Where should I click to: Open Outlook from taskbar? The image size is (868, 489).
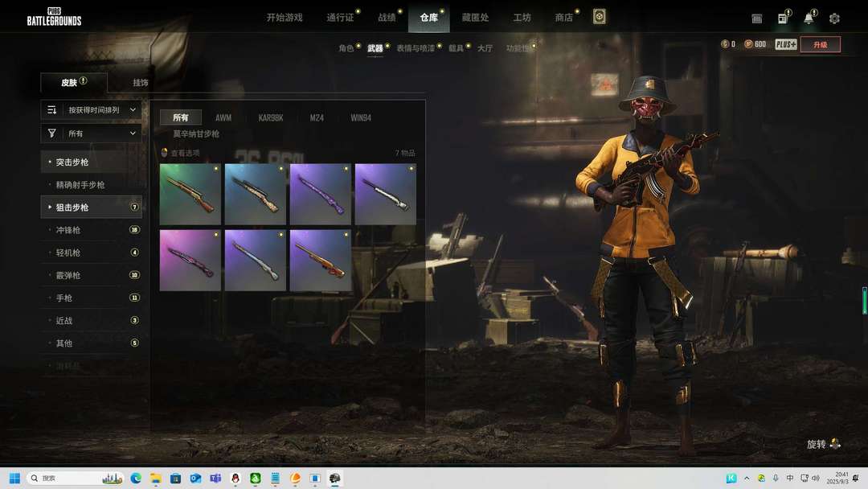pos(195,478)
